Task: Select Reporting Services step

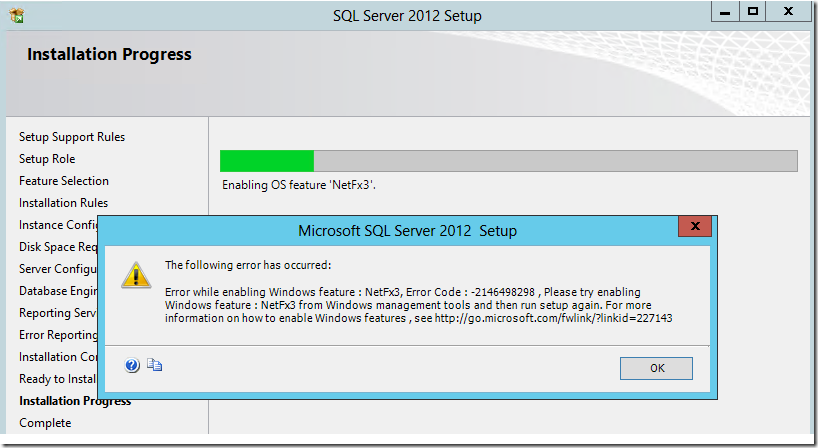Action: coord(58,312)
